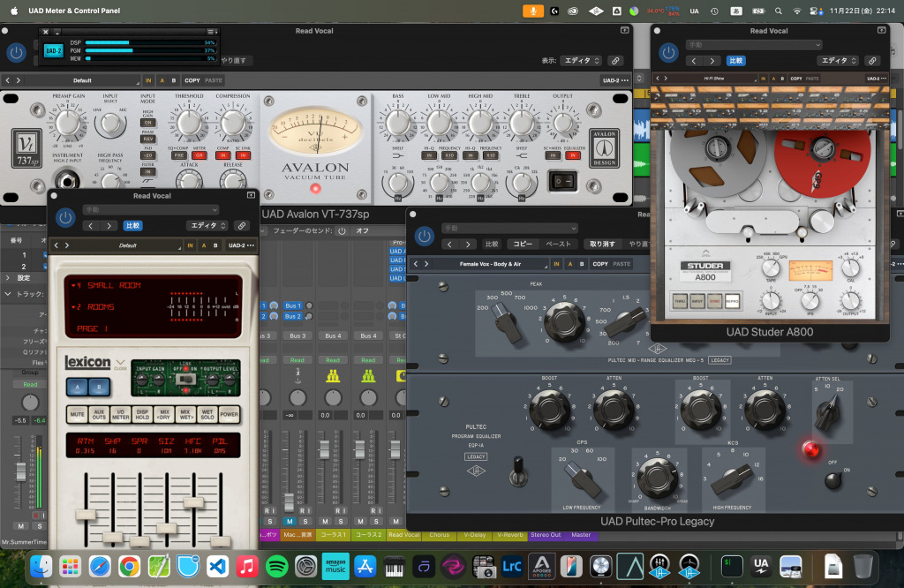Open the Female Vox - Body & Air preset dropdown
The width and height of the screenshot is (904, 588).
492,264
